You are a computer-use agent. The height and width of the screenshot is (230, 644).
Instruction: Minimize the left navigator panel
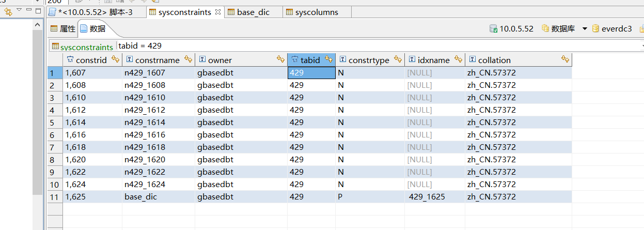29,10
